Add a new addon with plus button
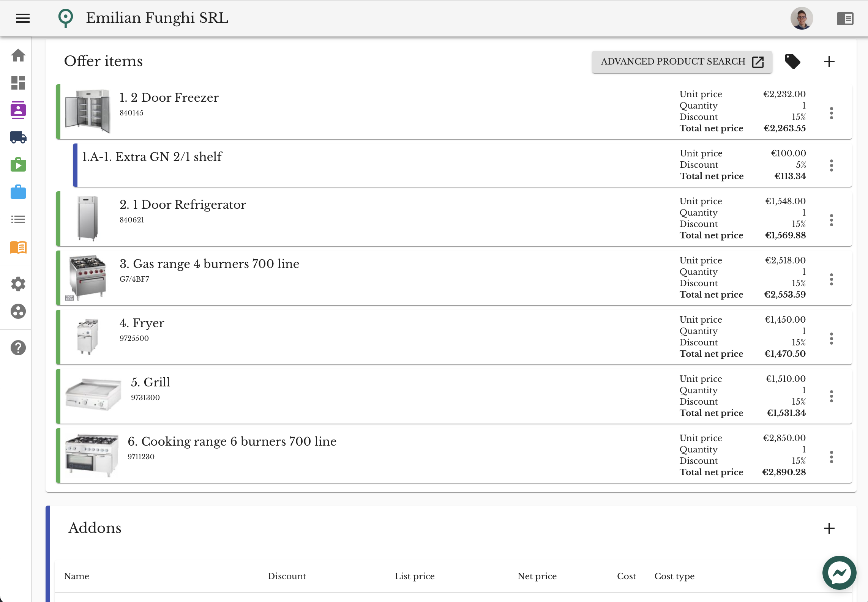The width and height of the screenshot is (868, 602). [829, 528]
